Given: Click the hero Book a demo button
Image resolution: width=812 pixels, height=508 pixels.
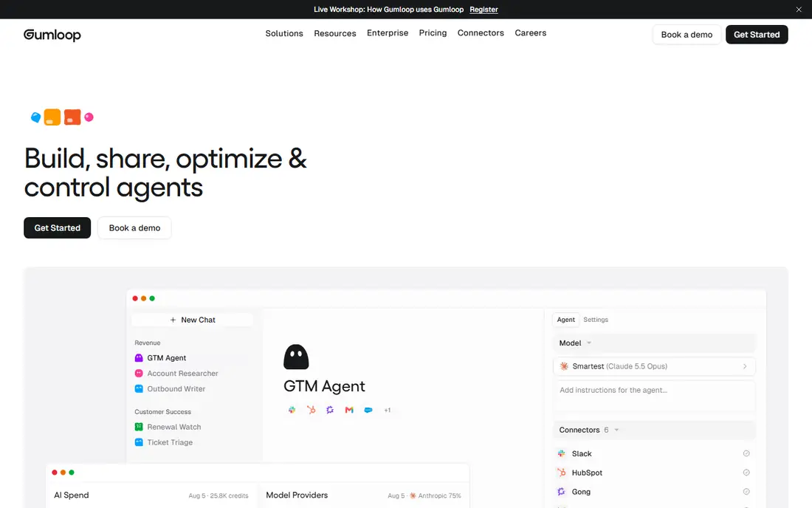Looking at the screenshot, I should [134, 228].
